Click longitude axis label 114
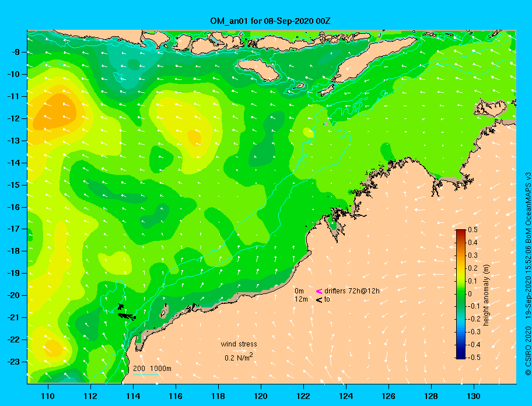This screenshot has height=406, width=532. click(133, 396)
